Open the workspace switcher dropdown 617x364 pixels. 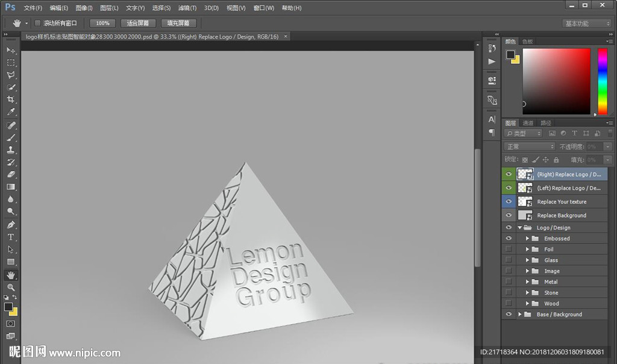tap(586, 24)
